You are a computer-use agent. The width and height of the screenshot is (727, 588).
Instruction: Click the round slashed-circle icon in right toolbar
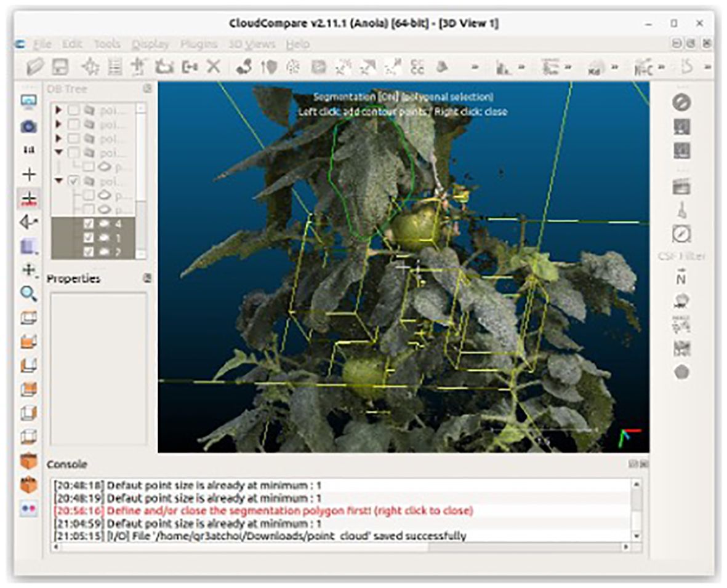pyautogui.click(x=681, y=102)
